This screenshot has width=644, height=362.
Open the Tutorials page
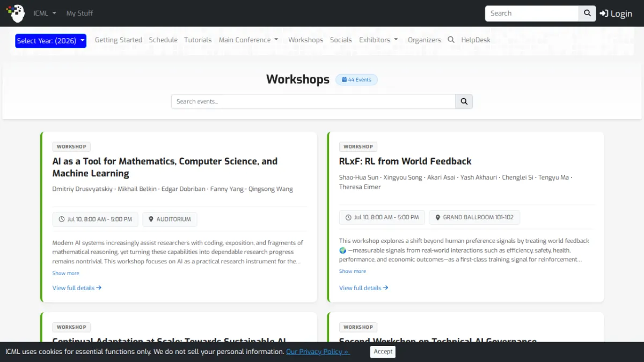[x=198, y=40]
